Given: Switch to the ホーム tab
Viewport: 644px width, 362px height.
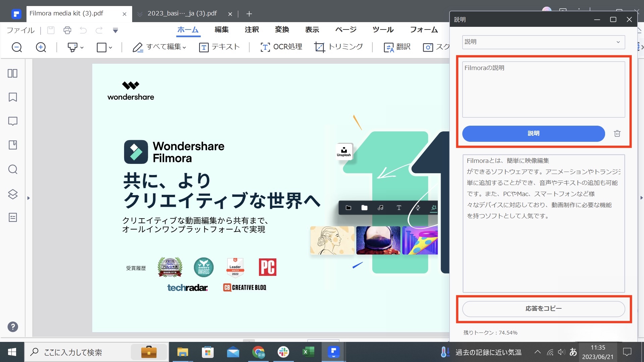Looking at the screenshot, I should [188, 29].
